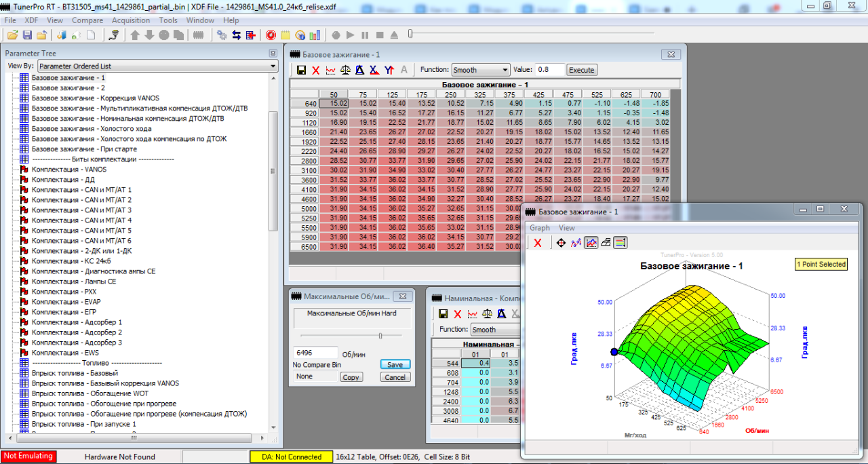
Task: Toggle the flat surface view button in graph toolbar
Action: (606, 243)
